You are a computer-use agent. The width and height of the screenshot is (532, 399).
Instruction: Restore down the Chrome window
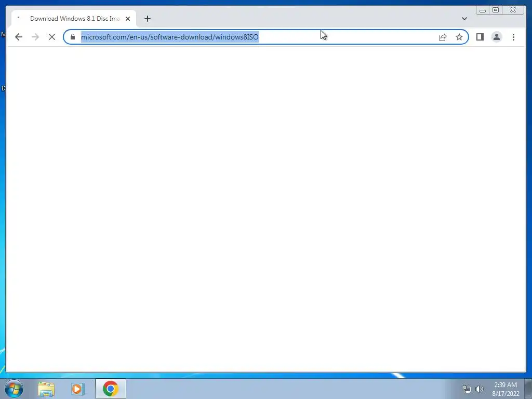pyautogui.click(x=496, y=10)
